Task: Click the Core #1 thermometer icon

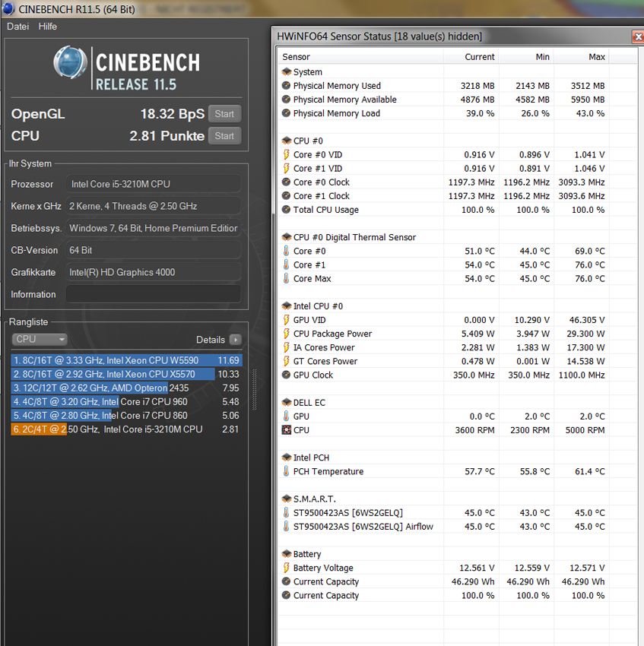Action: click(x=286, y=264)
